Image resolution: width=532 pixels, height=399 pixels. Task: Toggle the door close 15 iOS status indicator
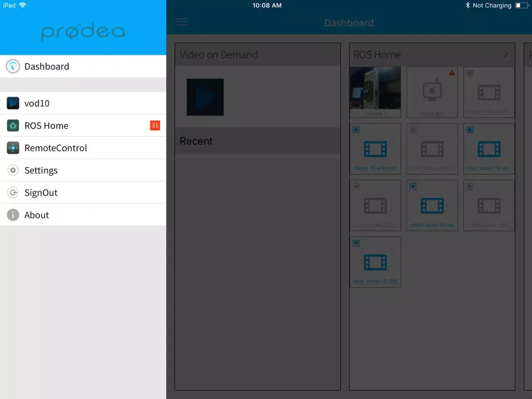pyautogui.click(x=356, y=243)
